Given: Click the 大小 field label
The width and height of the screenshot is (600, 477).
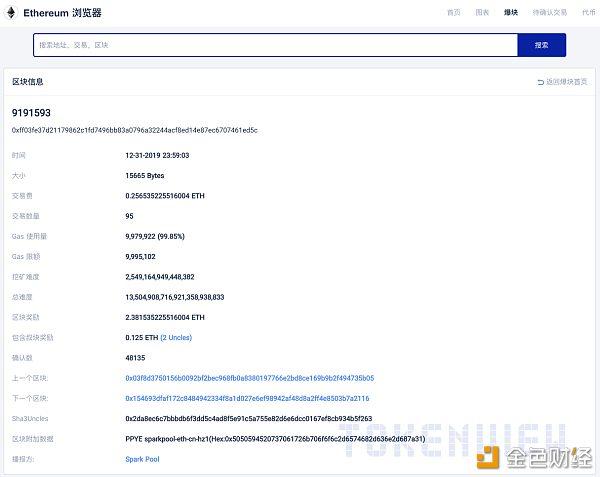Looking at the screenshot, I should coord(18,176).
